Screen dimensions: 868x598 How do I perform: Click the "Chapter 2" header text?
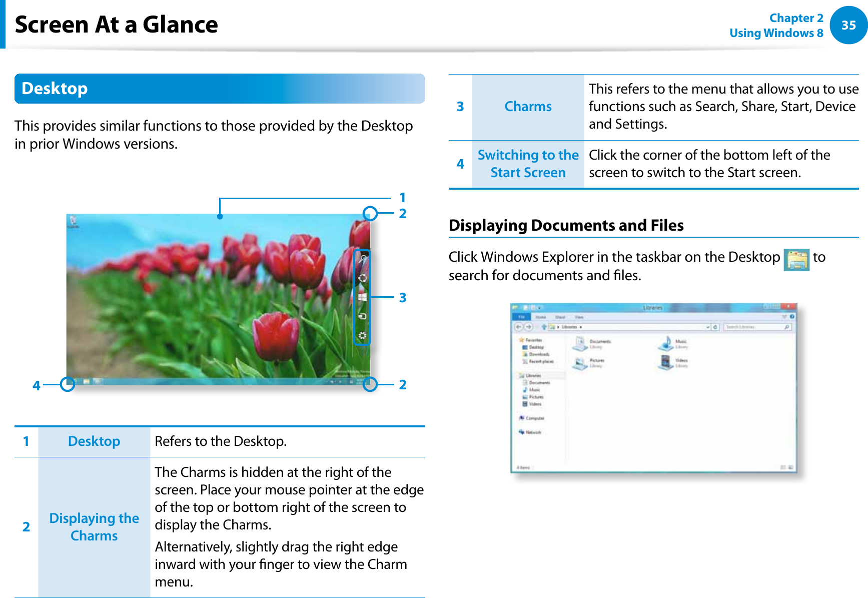click(796, 18)
